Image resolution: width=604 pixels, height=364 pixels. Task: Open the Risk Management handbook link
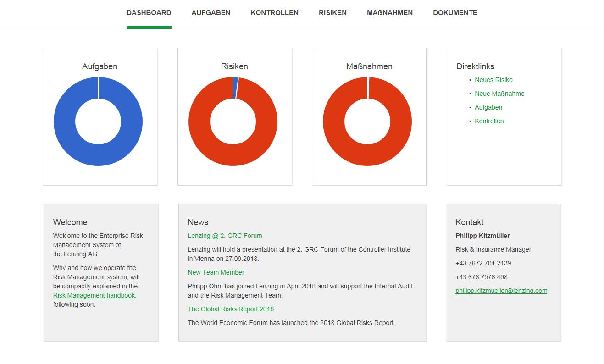(95, 295)
